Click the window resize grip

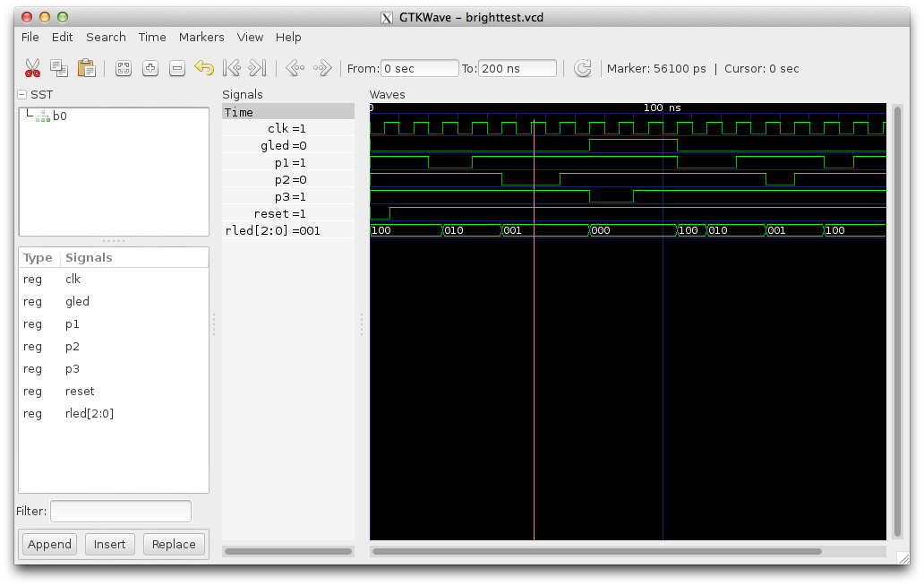pyautogui.click(x=903, y=557)
